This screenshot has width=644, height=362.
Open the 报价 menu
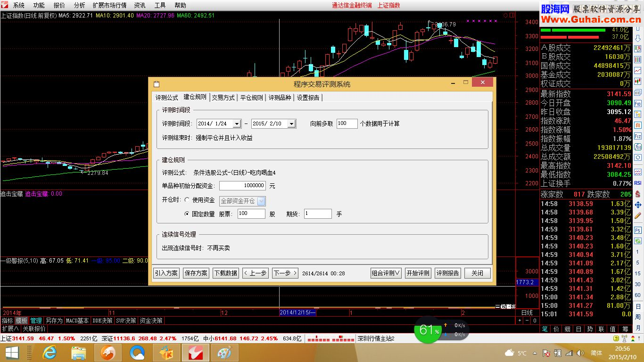(x=59, y=5)
